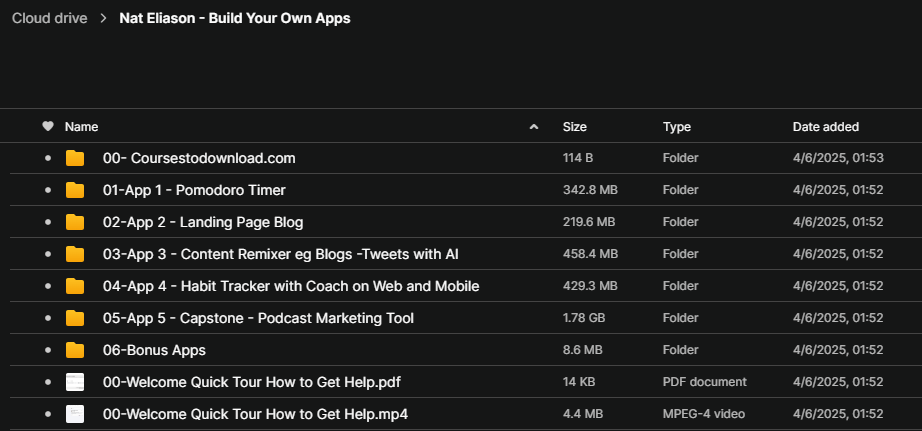The height and width of the screenshot is (431, 922).
Task: Click folder icon for 06-Bonus Apps
Action: pos(75,350)
